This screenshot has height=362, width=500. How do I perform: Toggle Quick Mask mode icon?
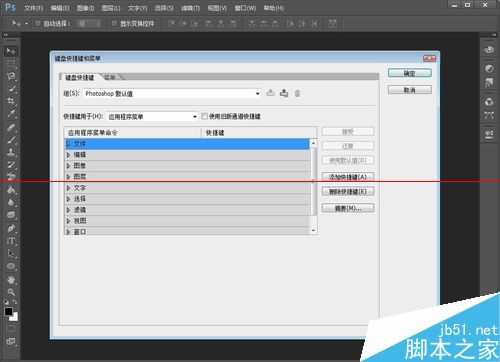pyautogui.click(x=11, y=328)
